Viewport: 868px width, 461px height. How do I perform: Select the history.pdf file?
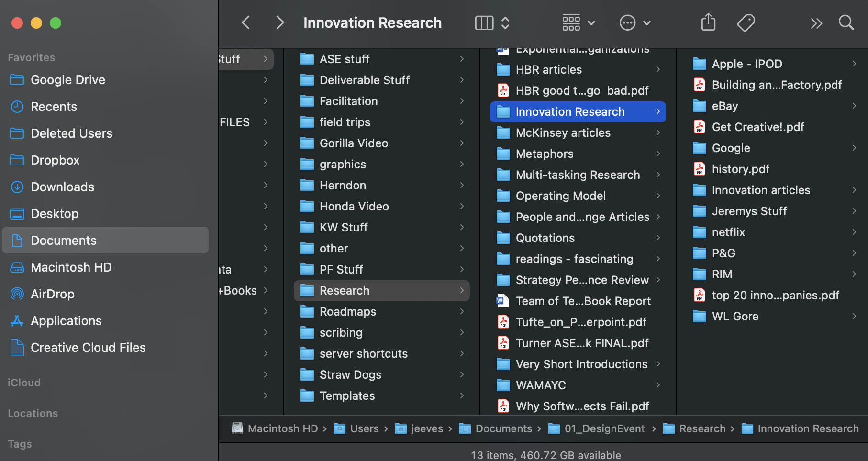[x=774, y=169]
